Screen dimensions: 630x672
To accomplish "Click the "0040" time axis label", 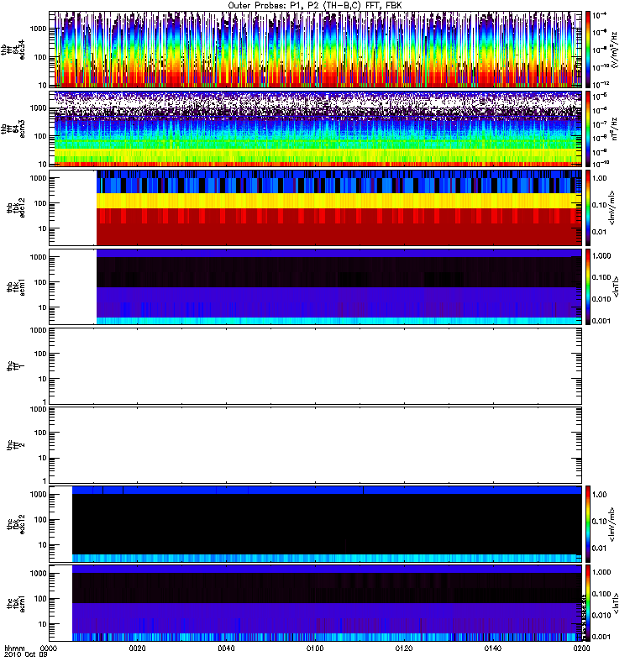I will click(x=226, y=648).
